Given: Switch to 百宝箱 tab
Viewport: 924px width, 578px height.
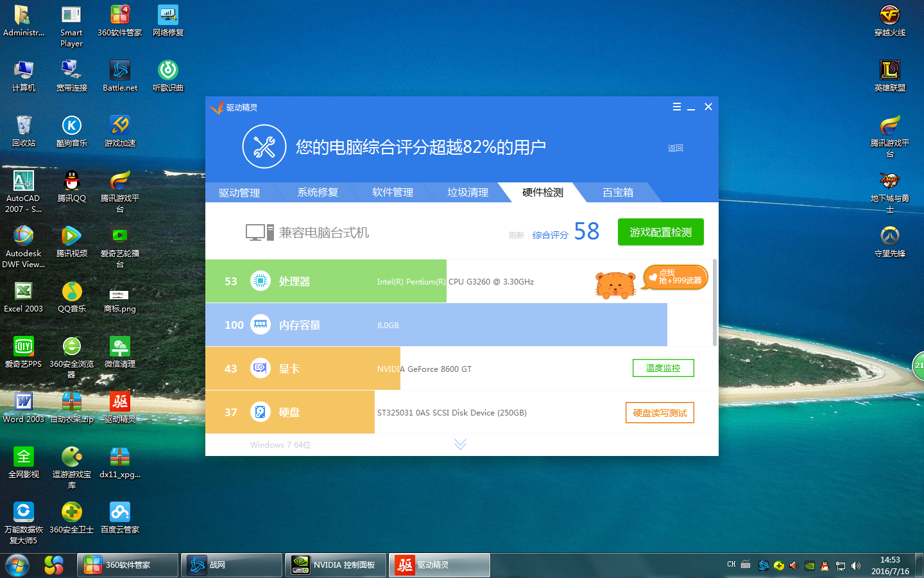Looking at the screenshot, I should (618, 192).
